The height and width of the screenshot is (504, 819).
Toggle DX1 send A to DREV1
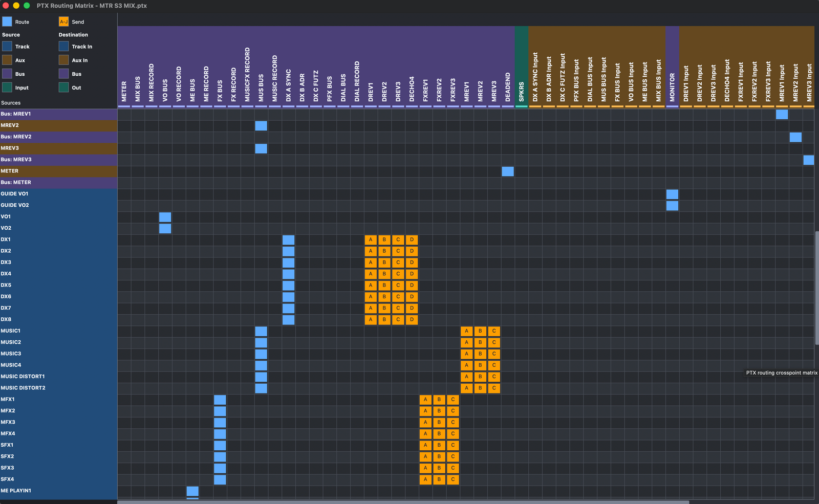[x=371, y=239]
